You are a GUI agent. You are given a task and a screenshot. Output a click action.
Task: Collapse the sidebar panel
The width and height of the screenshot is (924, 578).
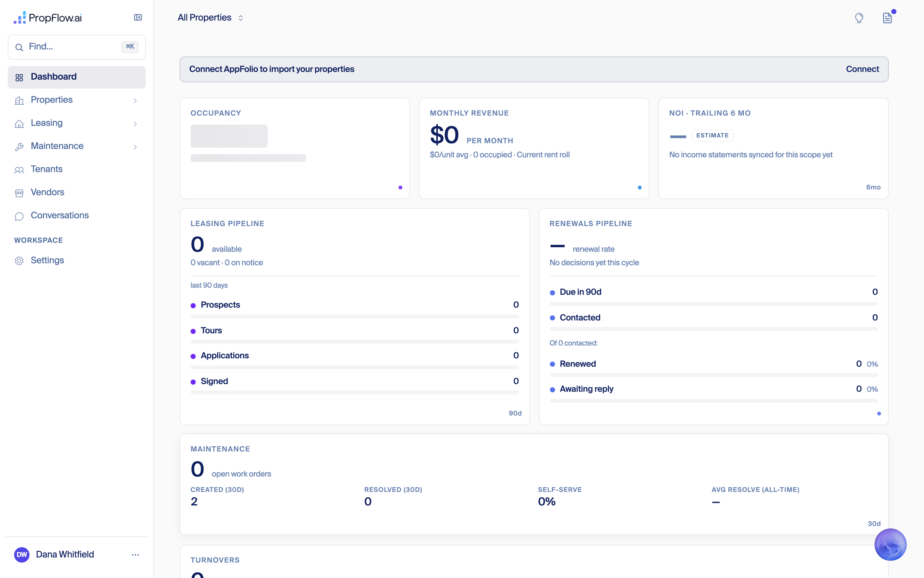point(138,18)
